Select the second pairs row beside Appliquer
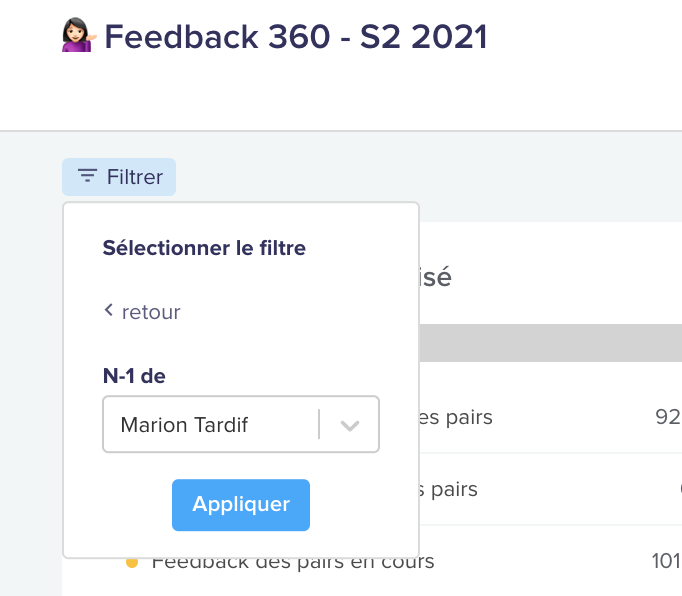This screenshot has width=682, height=596. pos(551,489)
